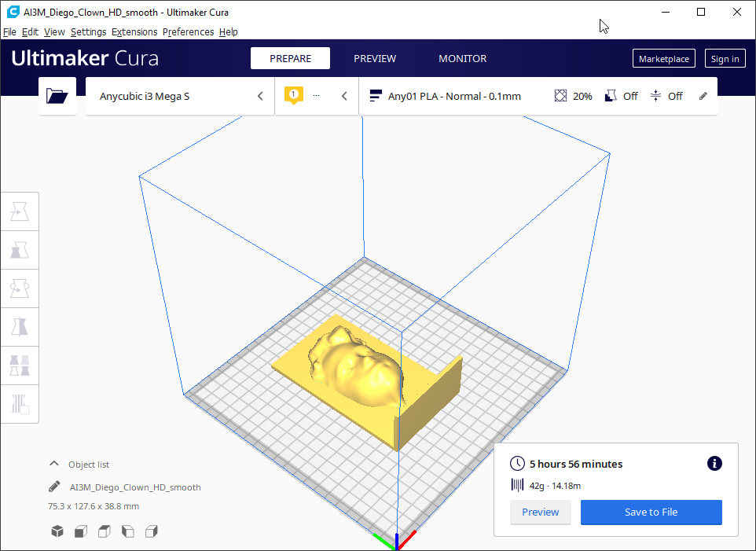Image resolution: width=756 pixels, height=551 pixels.
Task: Open the Marketplace
Action: tap(663, 59)
